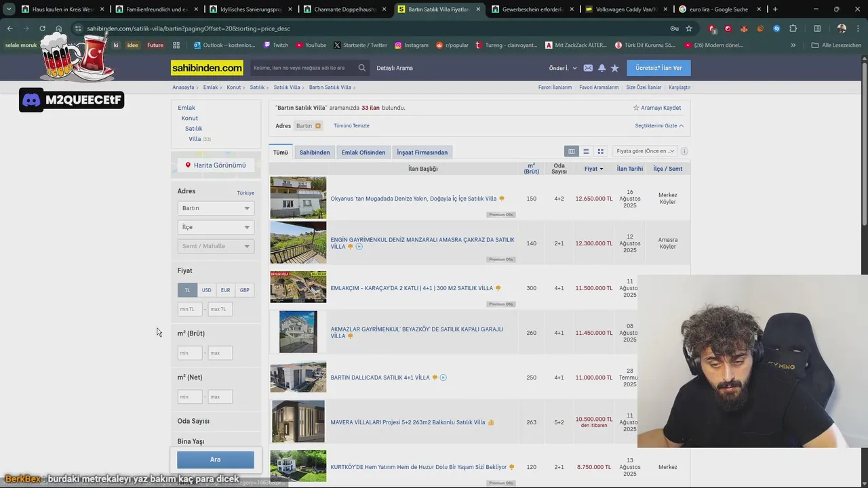Expand the Önder İ. account menu
The width and height of the screenshot is (868, 488).
click(563, 68)
